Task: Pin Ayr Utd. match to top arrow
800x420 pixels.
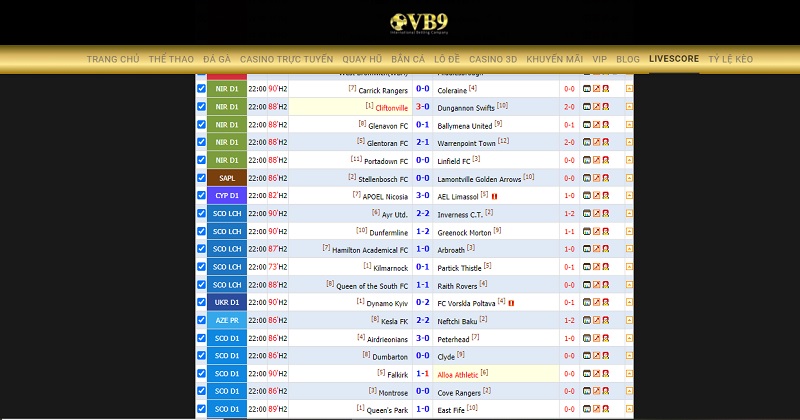Action: (x=629, y=213)
